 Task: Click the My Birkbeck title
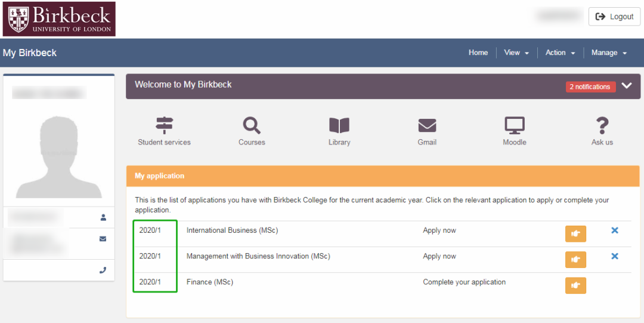click(30, 53)
